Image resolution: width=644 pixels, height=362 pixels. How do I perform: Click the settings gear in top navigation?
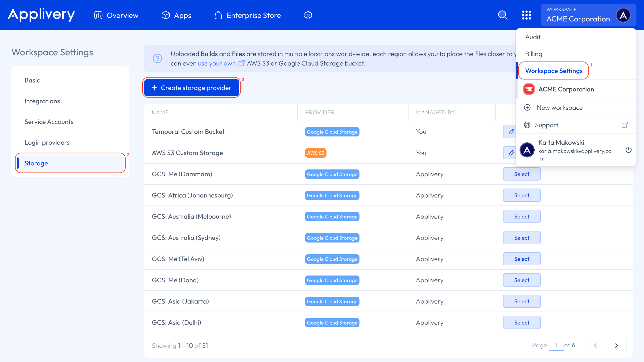click(x=308, y=15)
